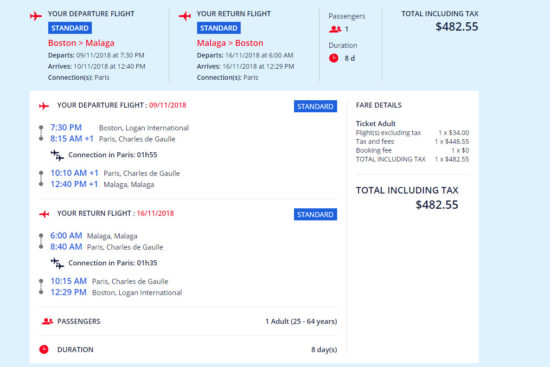This screenshot has width=550, height=367.
Task: Click connection planes icon for Paris 01h35 layover
Action: [x=57, y=263]
